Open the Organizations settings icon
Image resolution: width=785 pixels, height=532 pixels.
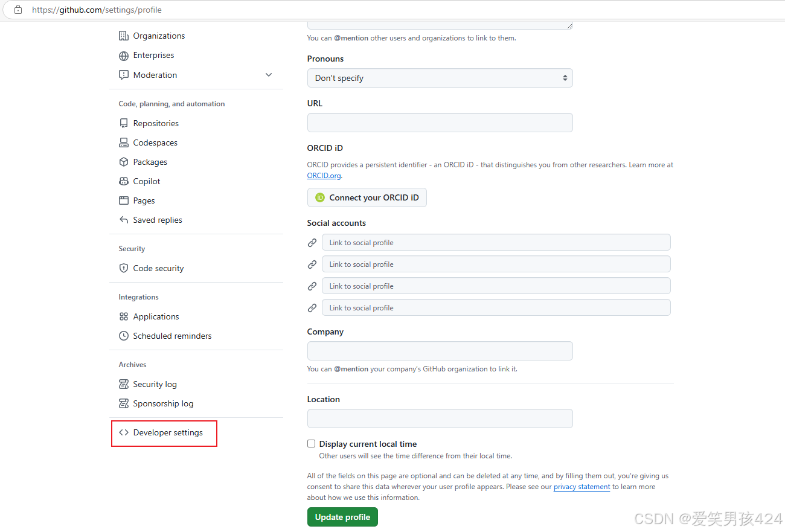123,36
